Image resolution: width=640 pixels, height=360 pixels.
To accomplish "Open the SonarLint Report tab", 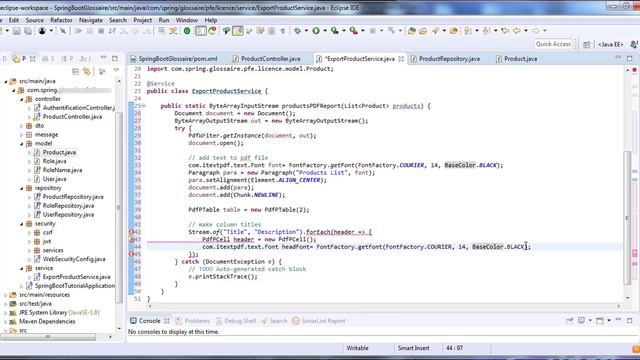I will (319, 321).
